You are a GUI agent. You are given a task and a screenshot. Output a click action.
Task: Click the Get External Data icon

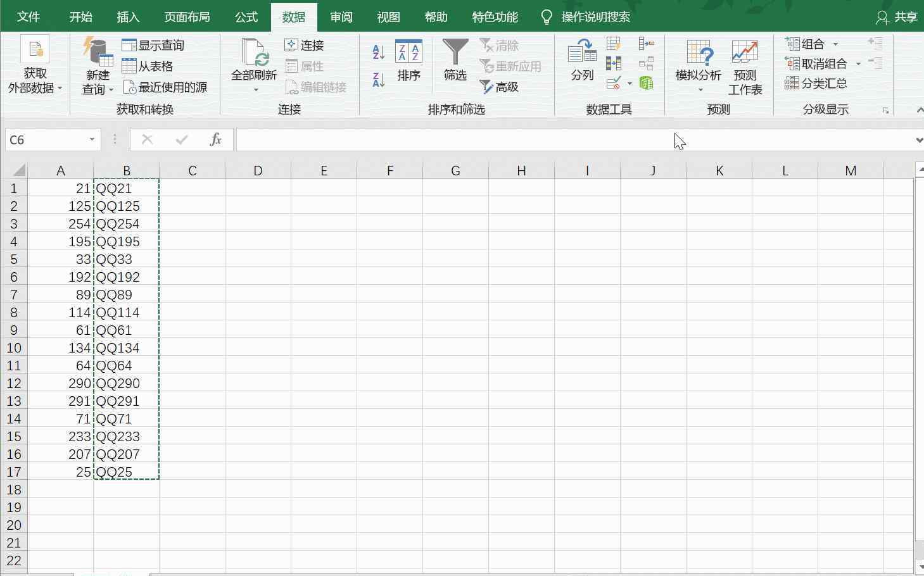[35, 50]
